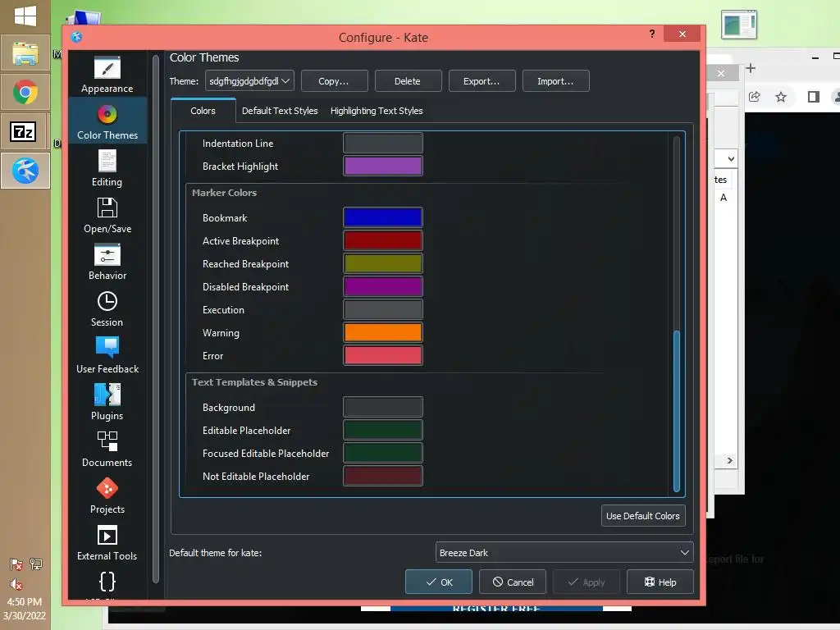The image size is (840, 630).
Task: Toggle the browser side panel icon
Action: click(x=814, y=97)
